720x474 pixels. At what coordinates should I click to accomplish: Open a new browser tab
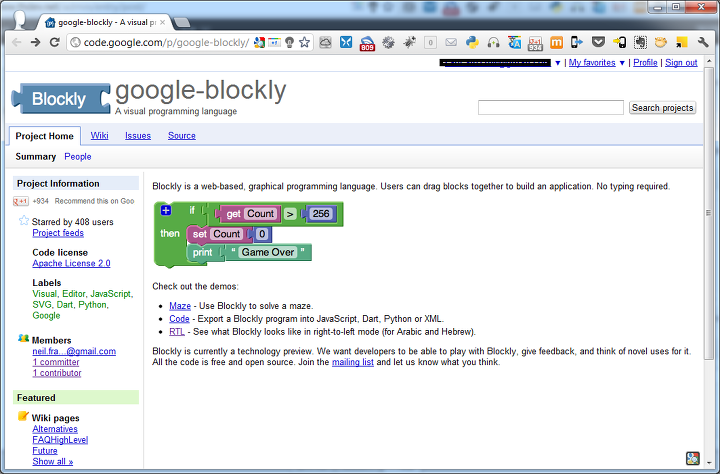[x=182, y=22]
